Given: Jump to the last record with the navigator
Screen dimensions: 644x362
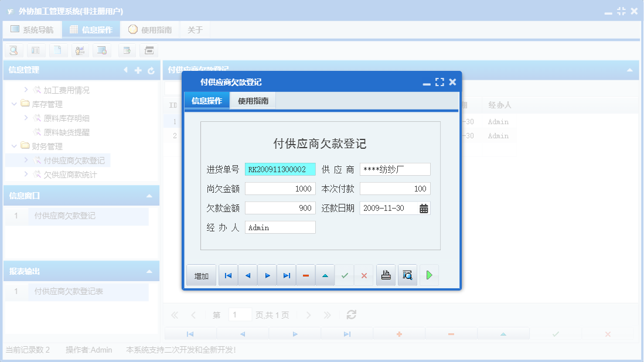Looking at the screenshot, I should point(286,275).
